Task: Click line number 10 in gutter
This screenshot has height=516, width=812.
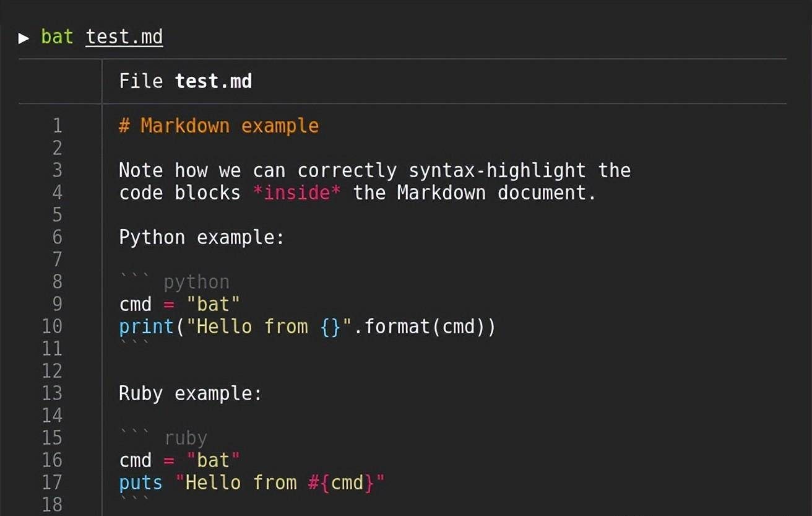Action: tap(52, 326)
